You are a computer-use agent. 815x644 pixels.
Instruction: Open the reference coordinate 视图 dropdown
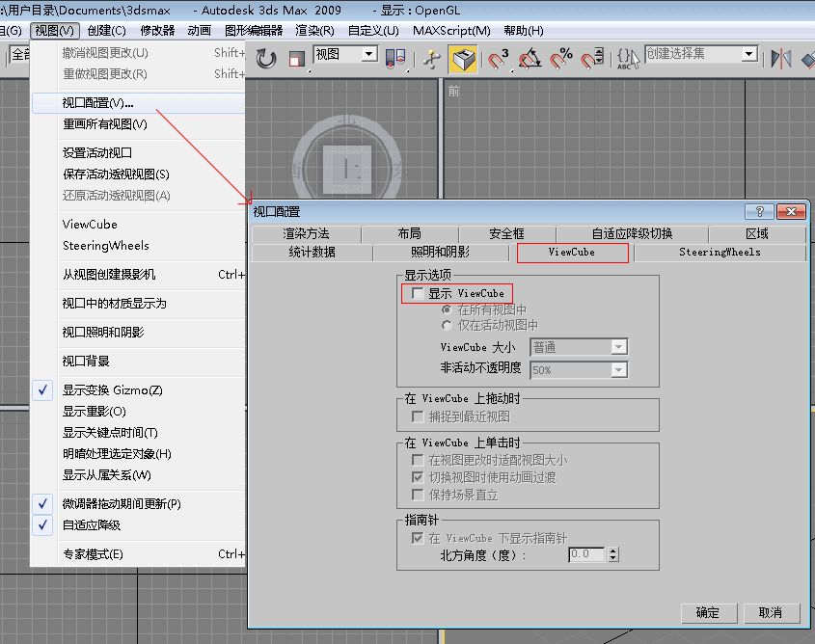(345, 54)
